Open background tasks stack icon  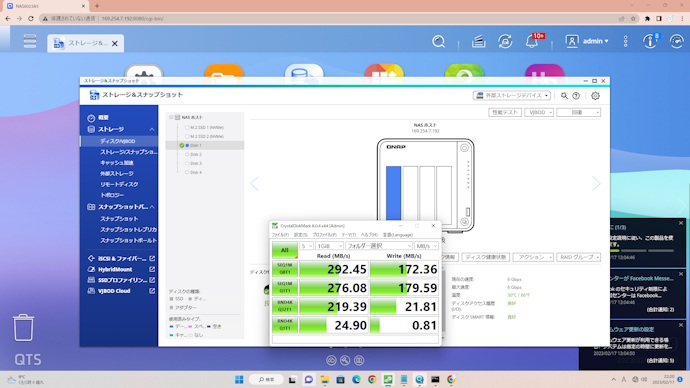pos(478,41)
